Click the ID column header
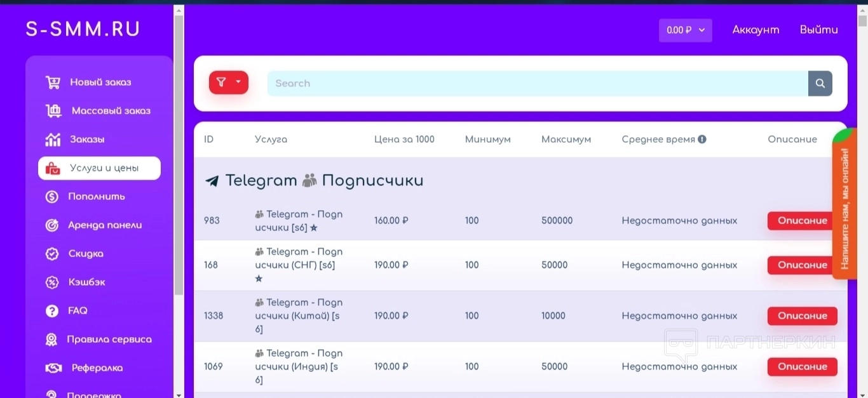 208,140
